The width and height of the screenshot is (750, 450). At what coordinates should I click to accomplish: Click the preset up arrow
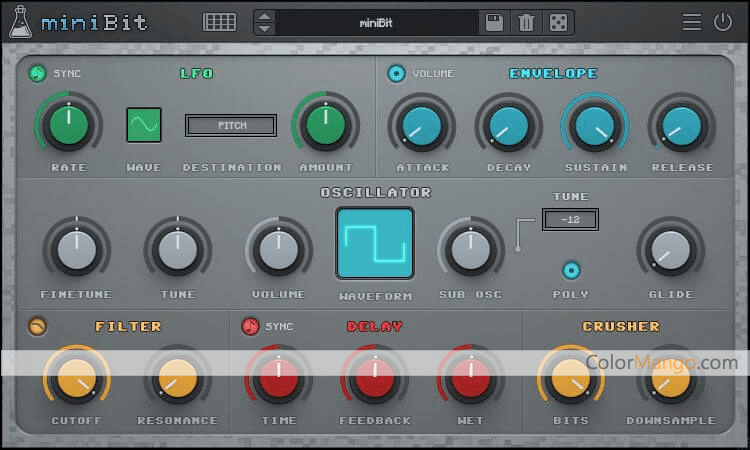coord(265,17)
